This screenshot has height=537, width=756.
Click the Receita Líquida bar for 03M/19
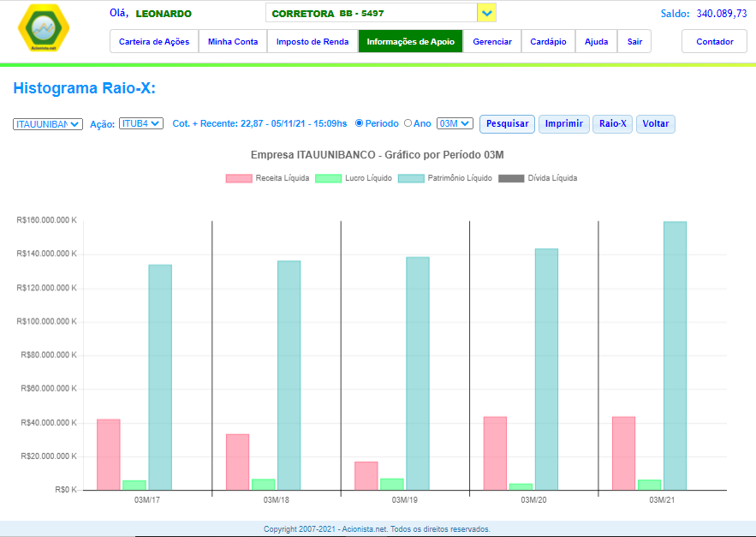[x=366, y=476]
